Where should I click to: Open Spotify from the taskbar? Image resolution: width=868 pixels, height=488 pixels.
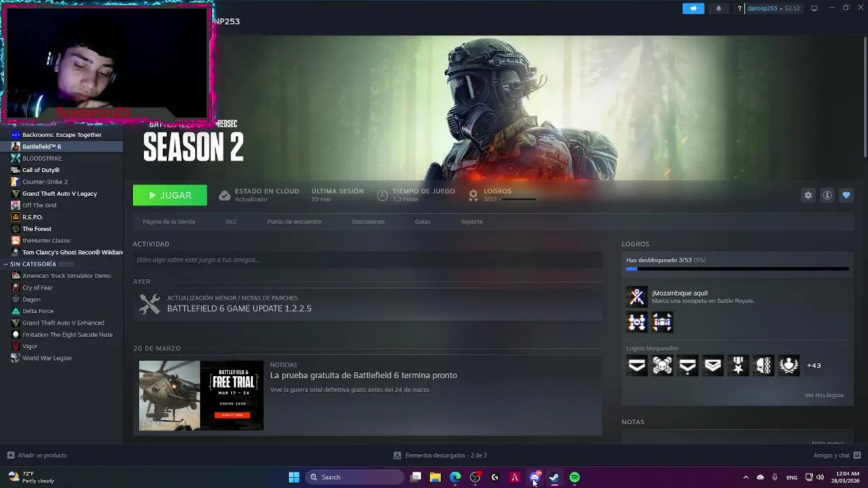(x=574, y=477)
